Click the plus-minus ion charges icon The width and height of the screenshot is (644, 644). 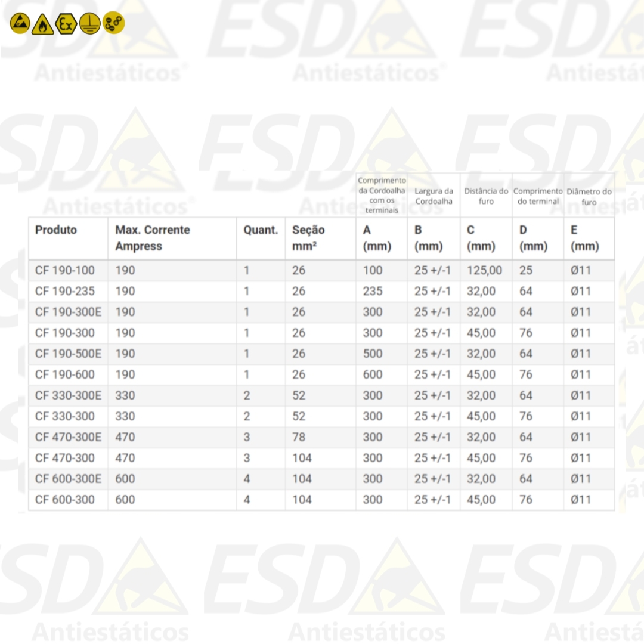tap(113, 23)
